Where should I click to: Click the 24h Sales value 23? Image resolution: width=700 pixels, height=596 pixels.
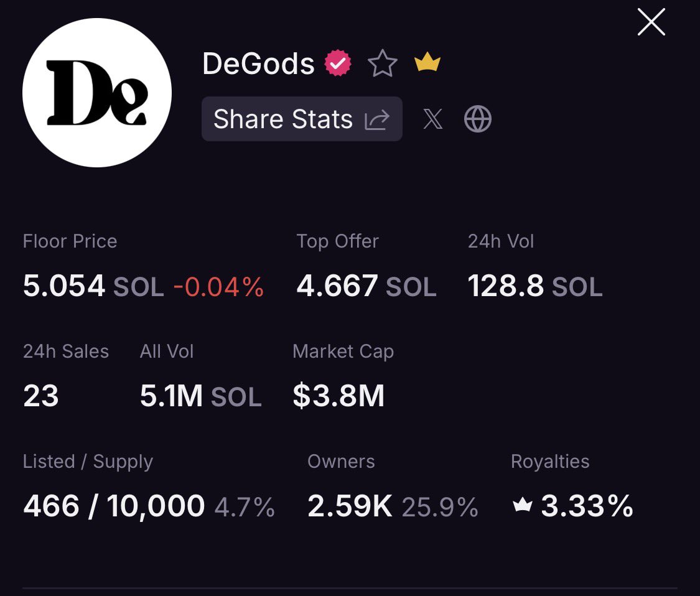[x=41, y=396]
